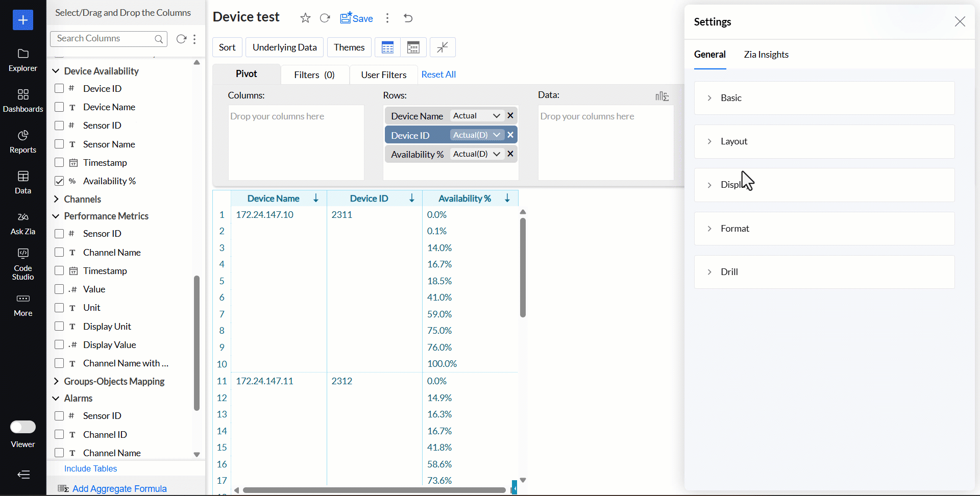Viewport: 980px width, 496px height.
Task: Open the Dashboards sidebar icon
Action: (x=23, y=101)
